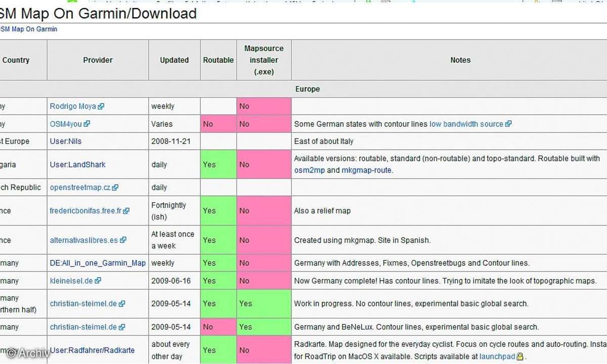607x364 pixels.
Task: Open the DE:All_in_one_Garmin_Map link
Action: point(98,263)
